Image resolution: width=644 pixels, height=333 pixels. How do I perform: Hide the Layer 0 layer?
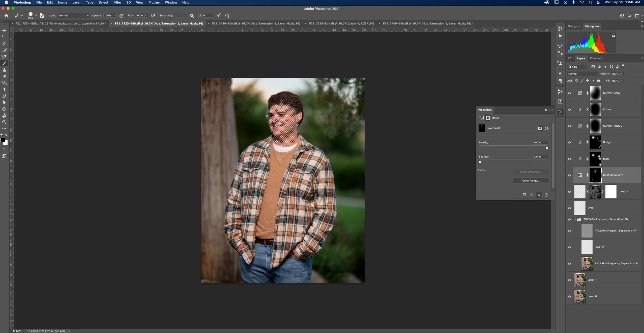pos(569,296)
